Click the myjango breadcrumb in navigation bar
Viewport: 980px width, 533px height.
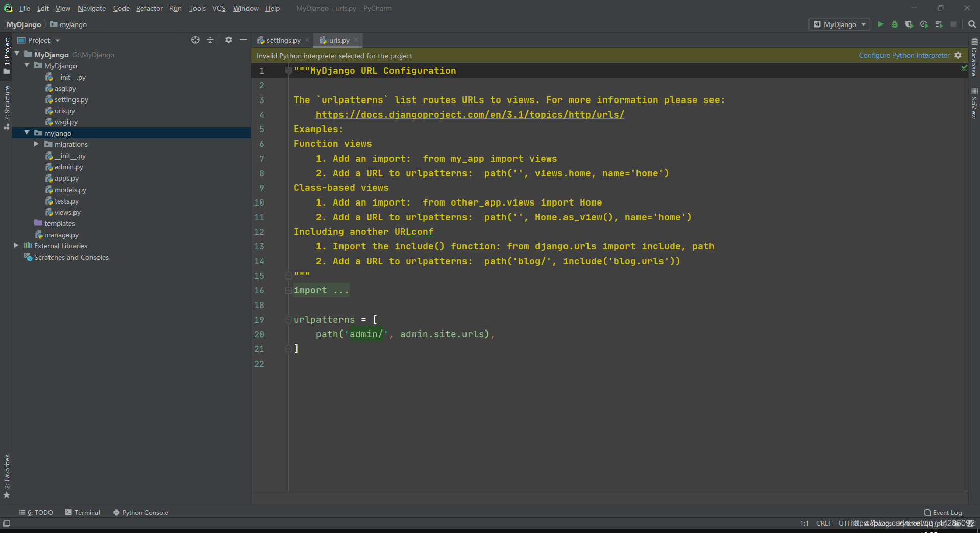tap(68, 24)
